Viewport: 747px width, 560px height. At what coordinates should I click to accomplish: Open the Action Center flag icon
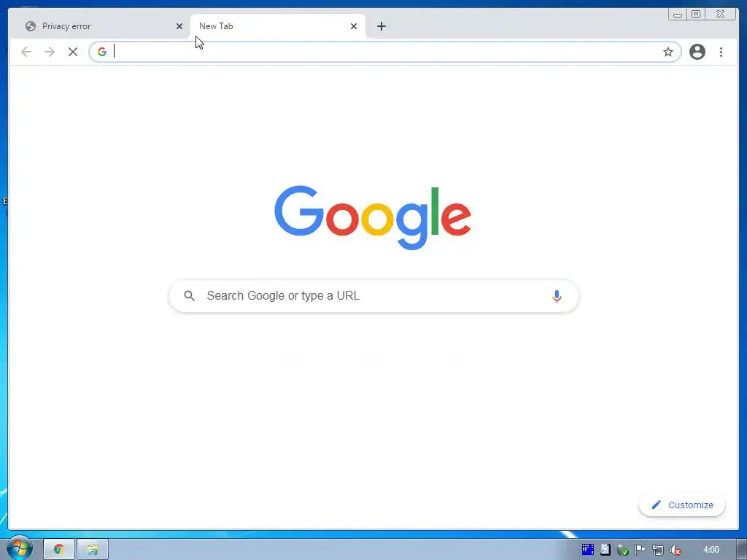click(x=640, y=550)
